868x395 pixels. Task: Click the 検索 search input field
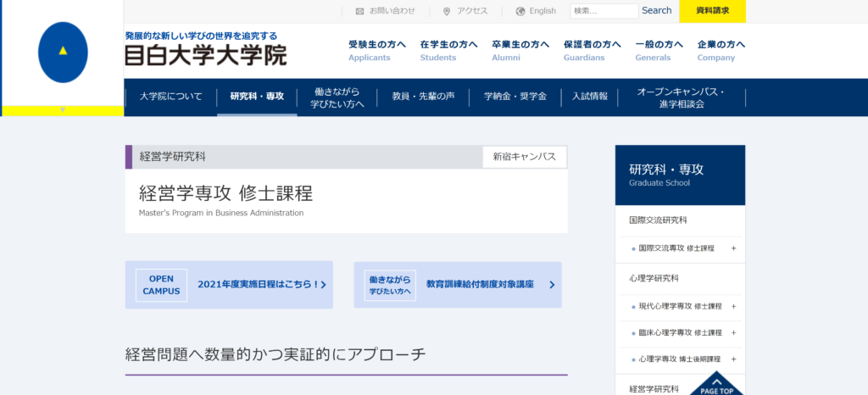(604, 11)
